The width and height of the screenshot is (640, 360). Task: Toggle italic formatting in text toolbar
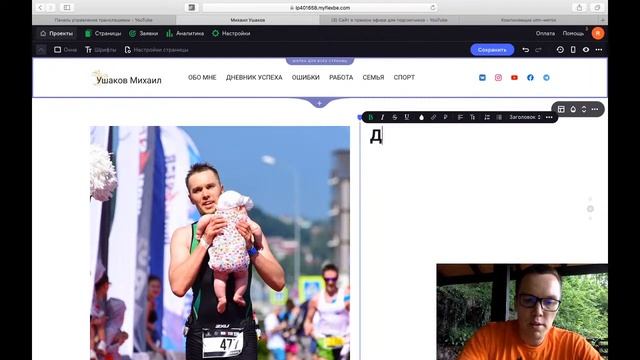382,117
